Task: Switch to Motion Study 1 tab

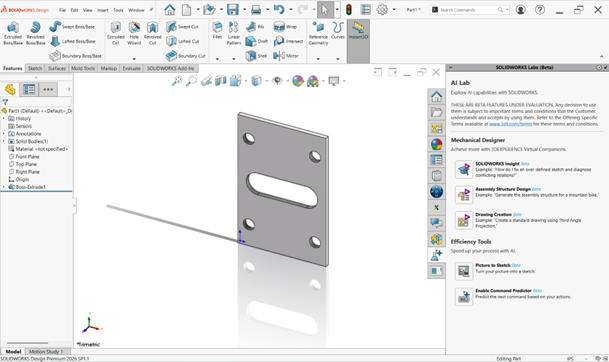Action: [46, 352]
